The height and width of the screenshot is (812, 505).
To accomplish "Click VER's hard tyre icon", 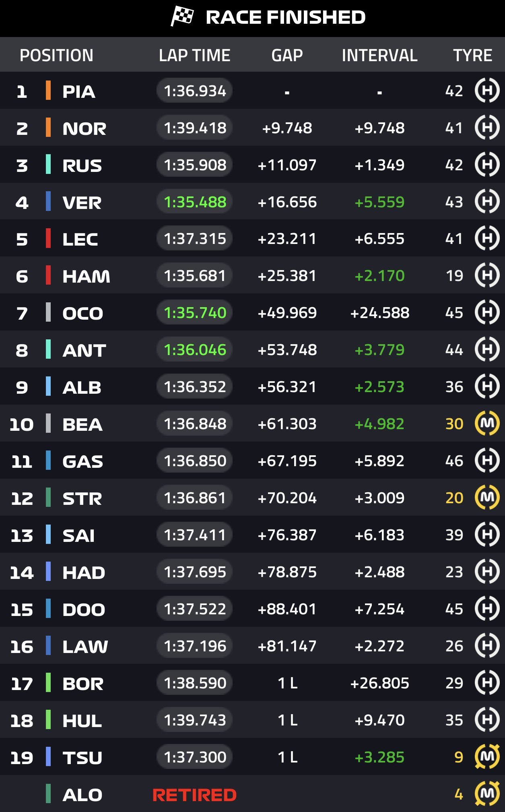I will click(487, 202).
